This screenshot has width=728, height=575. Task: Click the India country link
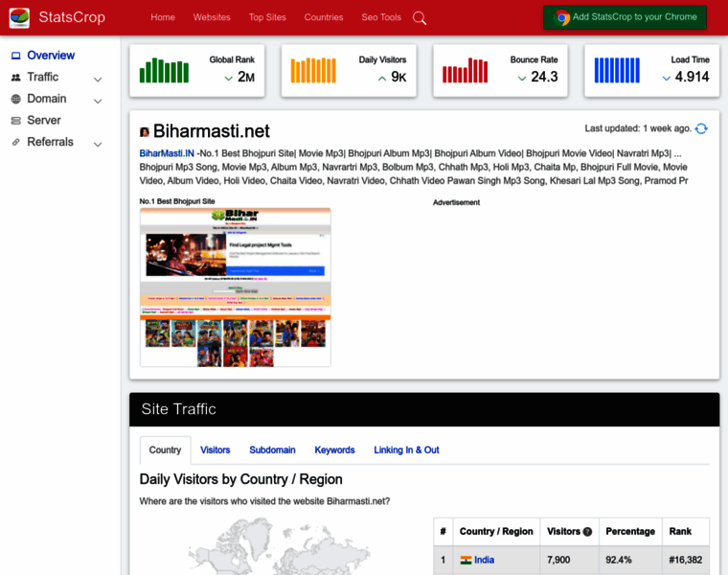tap(484, 560)
